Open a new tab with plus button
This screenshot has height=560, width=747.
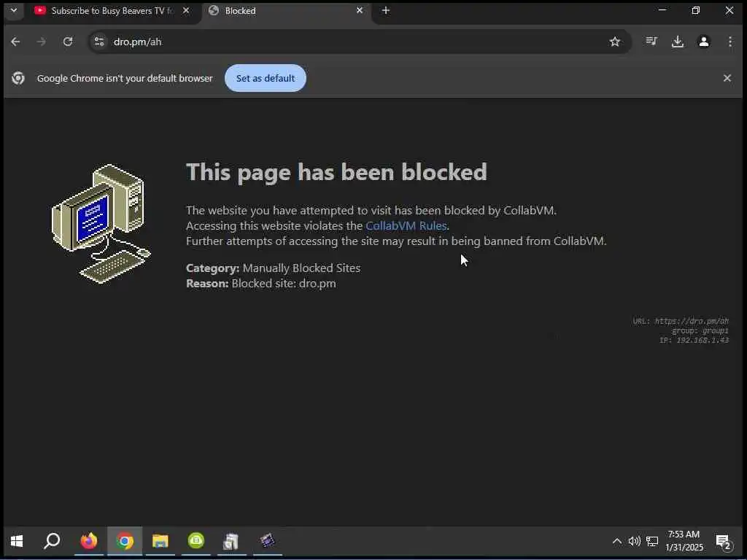coord(386,10)
